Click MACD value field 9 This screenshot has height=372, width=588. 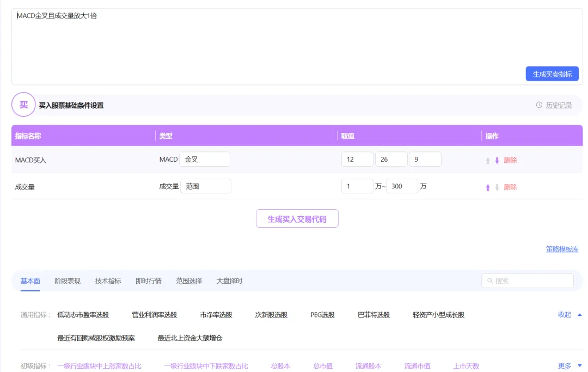click(425, 160)
